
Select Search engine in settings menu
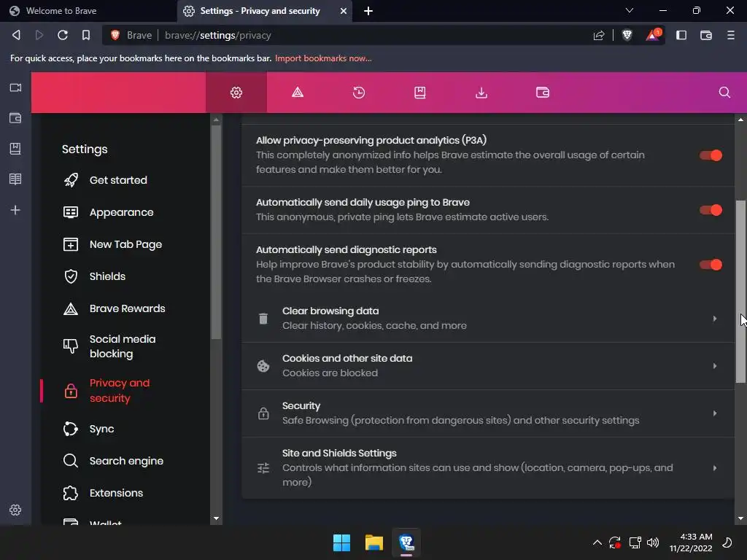pos(126,461)
